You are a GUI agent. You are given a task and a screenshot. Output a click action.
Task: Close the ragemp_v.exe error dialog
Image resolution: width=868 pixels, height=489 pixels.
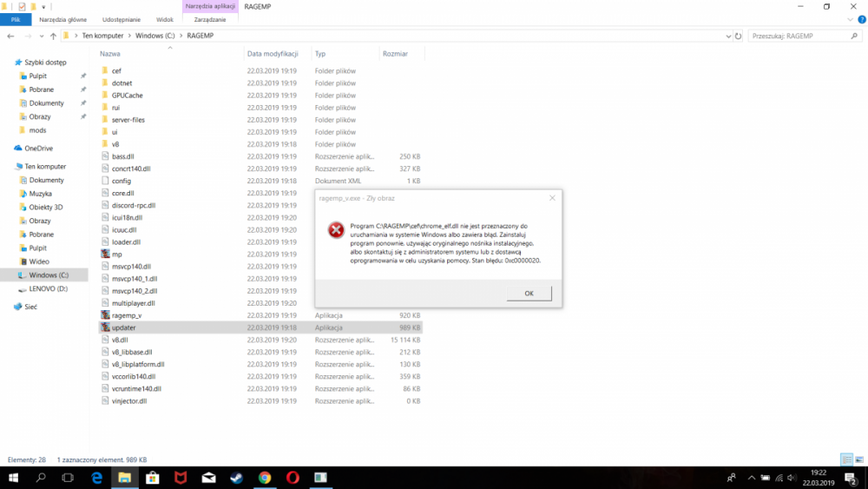[x=552, y=198]
